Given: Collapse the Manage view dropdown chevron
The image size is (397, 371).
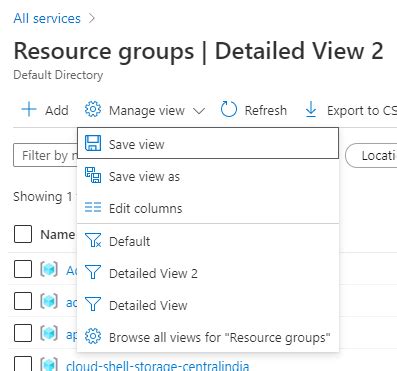Looking at the screenshot, I should [199, 111].
